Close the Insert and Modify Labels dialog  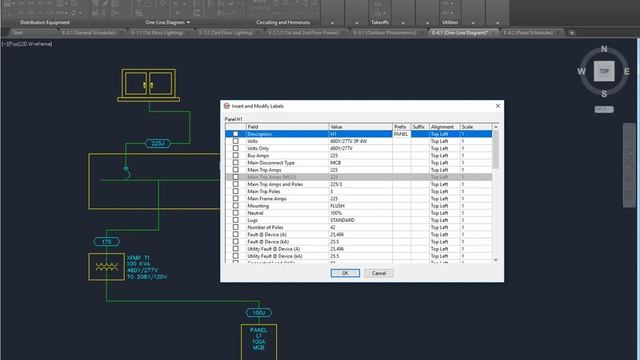point(498,106)
